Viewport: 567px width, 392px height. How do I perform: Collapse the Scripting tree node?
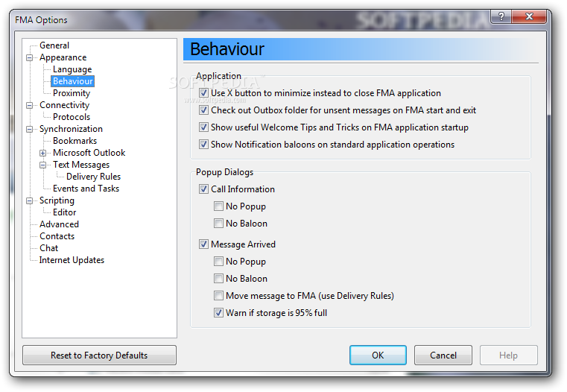point(29,200)
